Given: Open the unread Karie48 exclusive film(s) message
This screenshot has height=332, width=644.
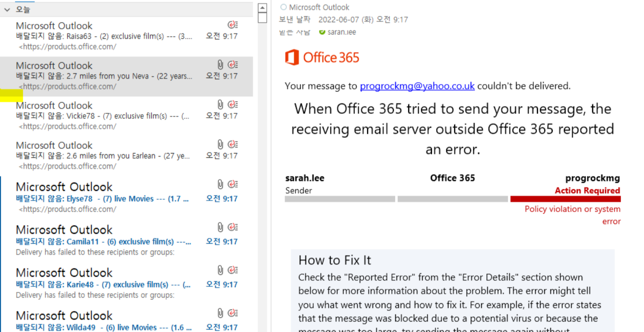Looking at the screenshot, I should click(126, 284).
